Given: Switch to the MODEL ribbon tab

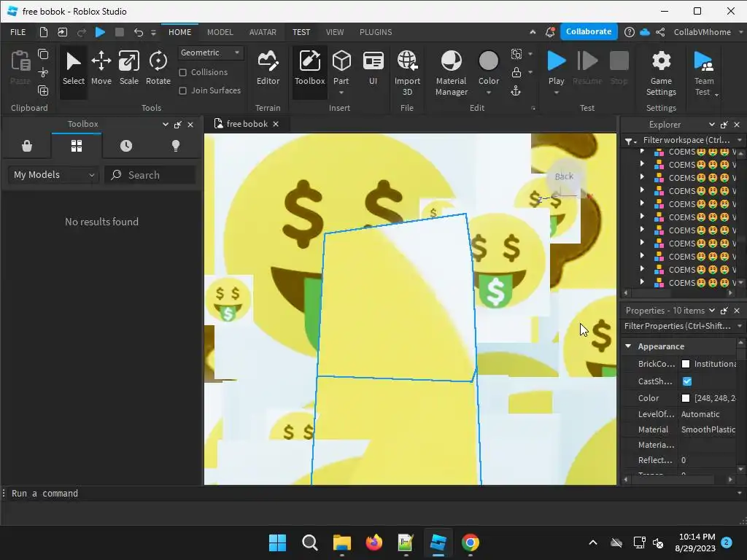Looking at the screenshot, I should point(220,32).
